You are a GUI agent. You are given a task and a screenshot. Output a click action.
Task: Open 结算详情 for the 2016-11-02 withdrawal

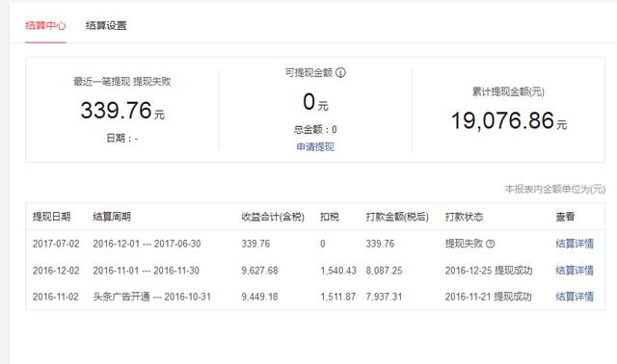click(x=575, y=297)
